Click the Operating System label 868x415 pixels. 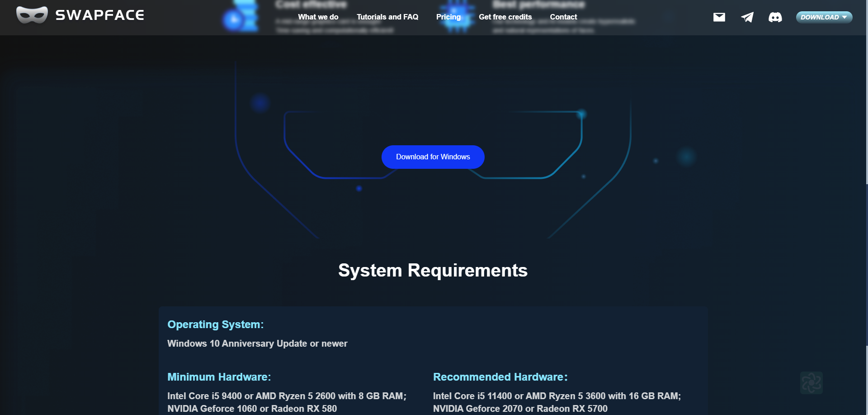(215, 324)
